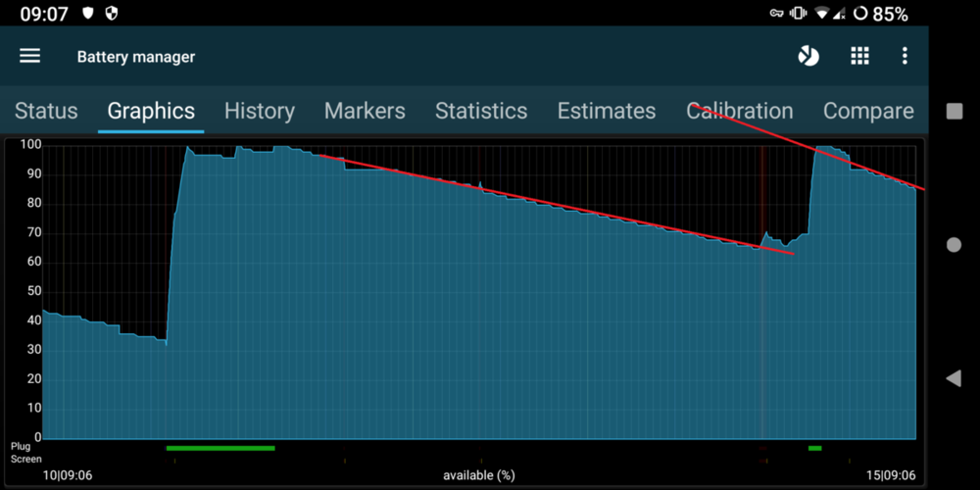Switch to the Status tab
980x490 pixels.
click(x=46, y=111)
